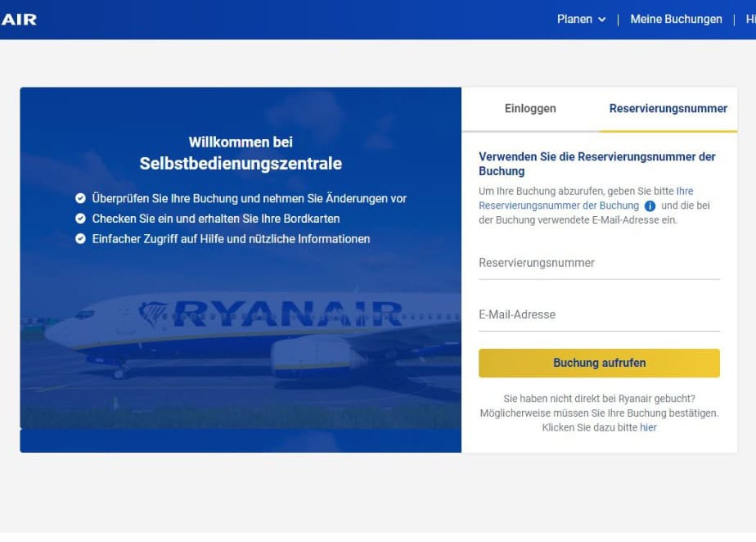
Task: Focus the E-Mail-Adresse input field
Action: pyautogui.click(x=599, y=315)
